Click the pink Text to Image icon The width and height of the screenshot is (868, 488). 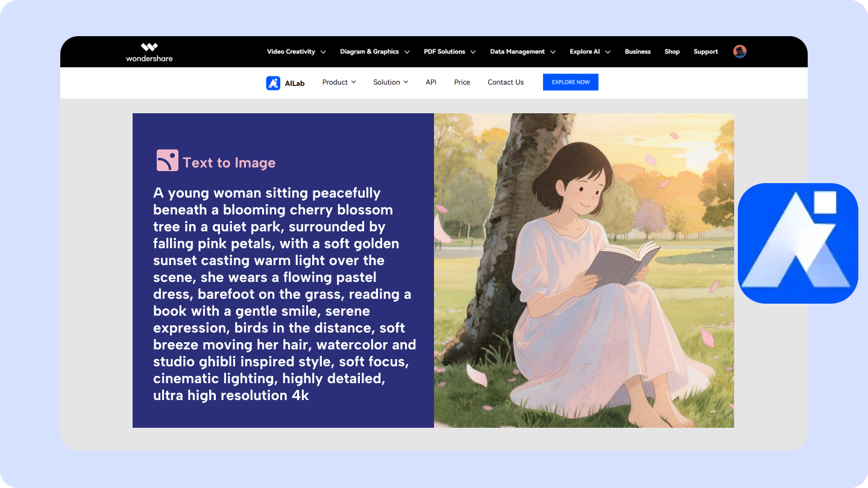(x=167, y=161)
